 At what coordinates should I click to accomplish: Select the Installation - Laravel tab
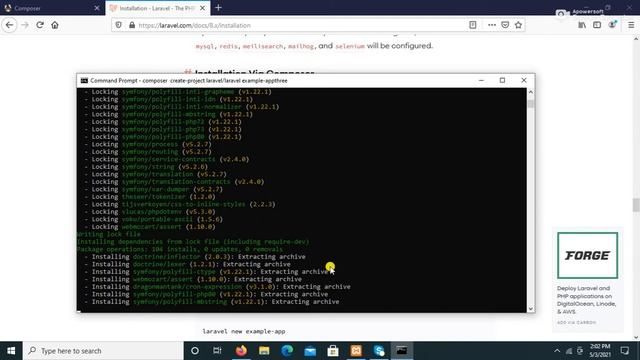pyautogui.click(x=158, y=8)
